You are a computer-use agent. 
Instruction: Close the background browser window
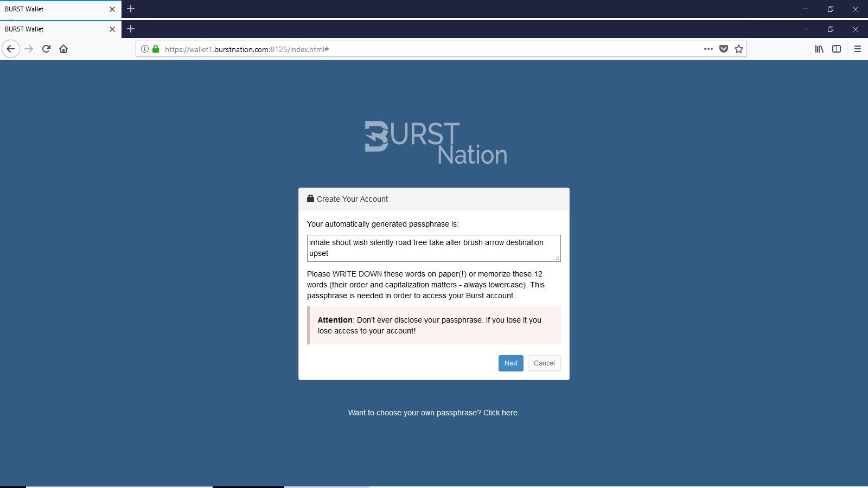(856, 9)
